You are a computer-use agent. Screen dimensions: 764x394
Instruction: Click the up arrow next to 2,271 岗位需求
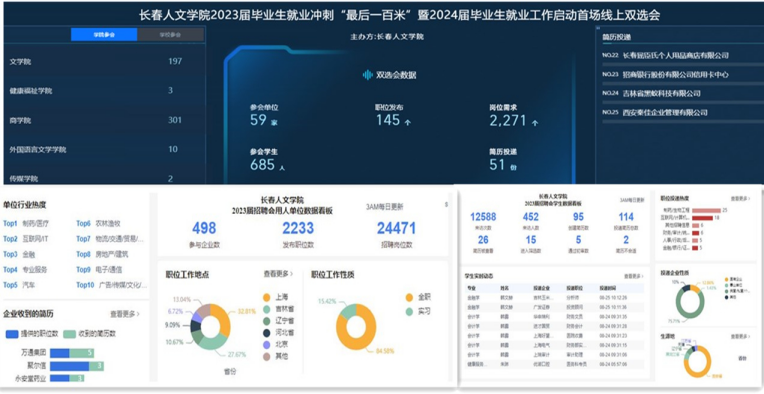click(535, 123)
